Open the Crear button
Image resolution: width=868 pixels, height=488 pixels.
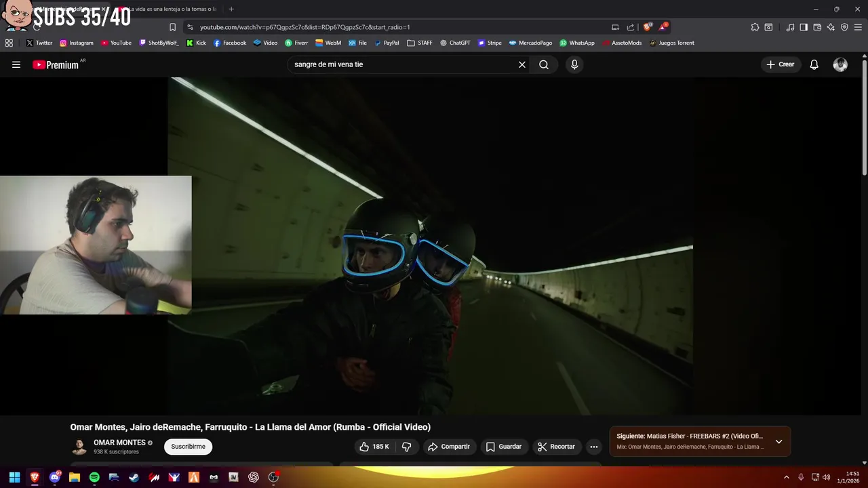tap(780, 64)
